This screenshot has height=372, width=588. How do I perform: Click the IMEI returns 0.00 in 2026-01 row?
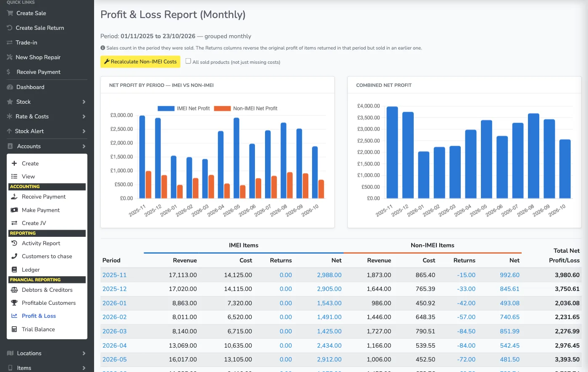click(x=286, y=303)
